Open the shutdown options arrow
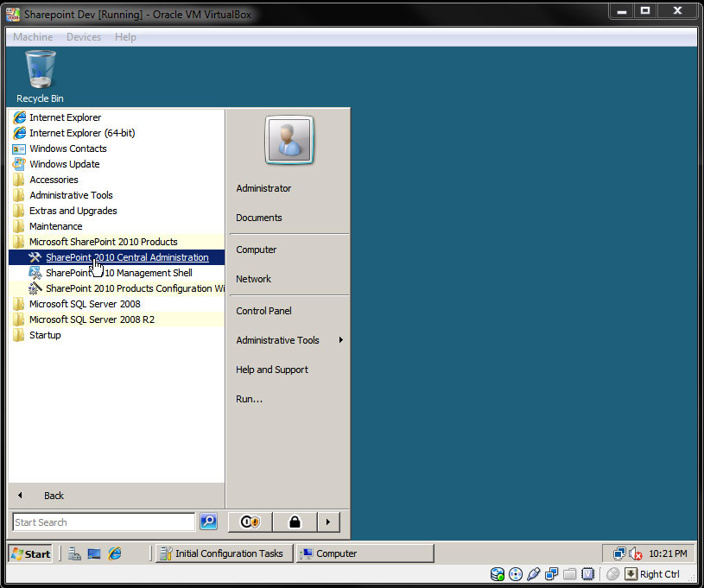The height and width of the screenshot is (588, 704). (x=328, y=522)
